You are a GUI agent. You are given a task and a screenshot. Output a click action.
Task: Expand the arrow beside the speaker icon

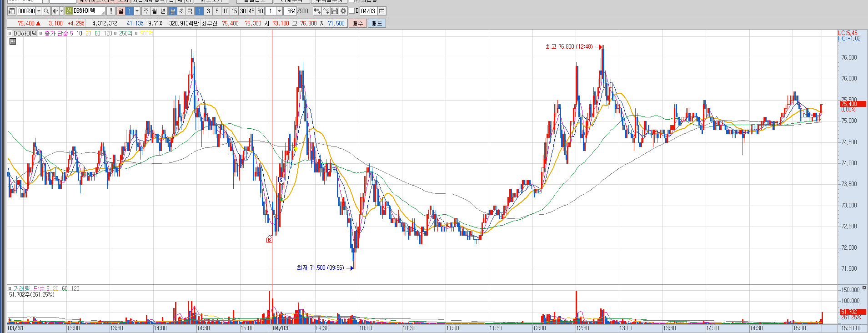[x=61, y=11]
